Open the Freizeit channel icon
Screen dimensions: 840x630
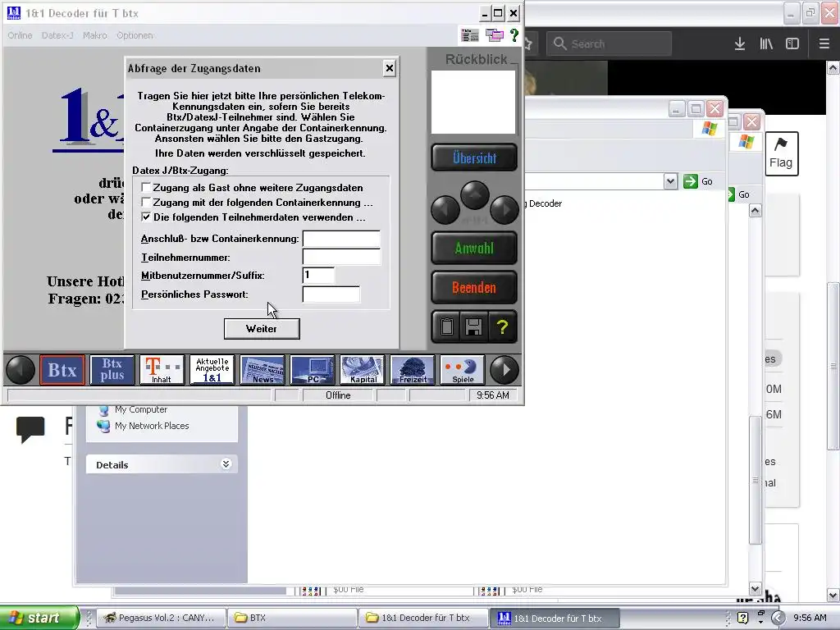413,370
